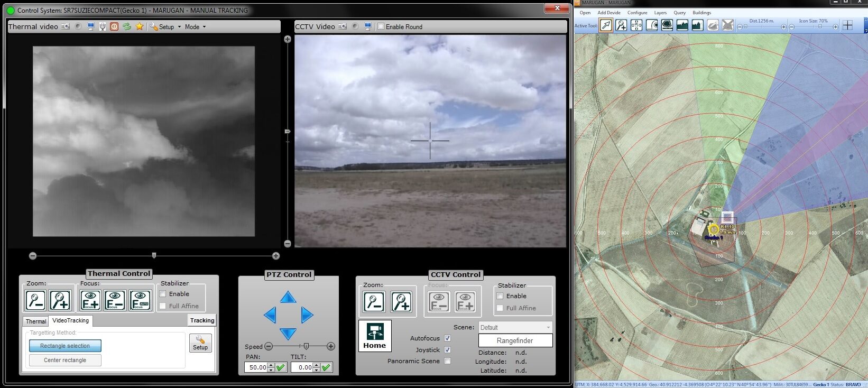Click the Rangefinder button
The height and width of the screenshot is (388, 868).
click(515, 341)
